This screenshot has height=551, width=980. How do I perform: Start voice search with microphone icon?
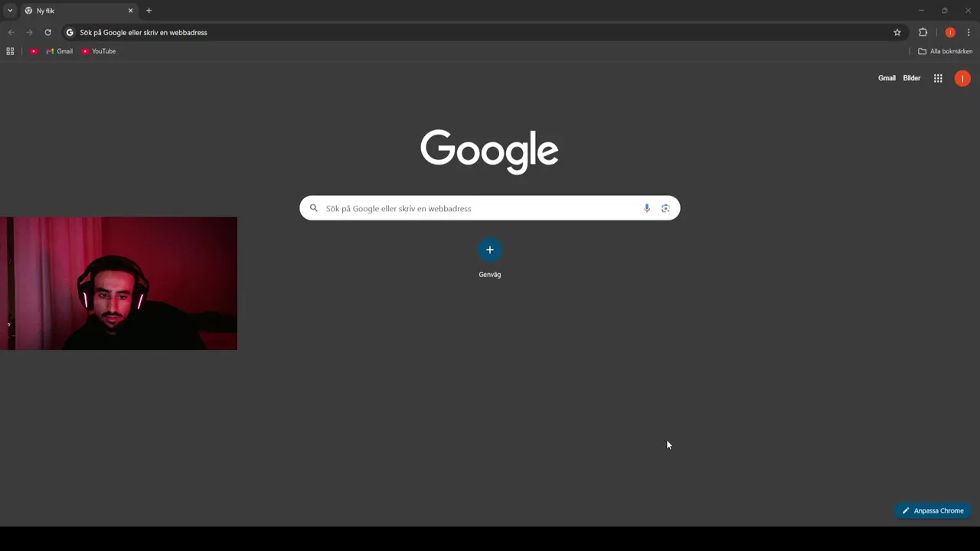click(x=647, y=208)
